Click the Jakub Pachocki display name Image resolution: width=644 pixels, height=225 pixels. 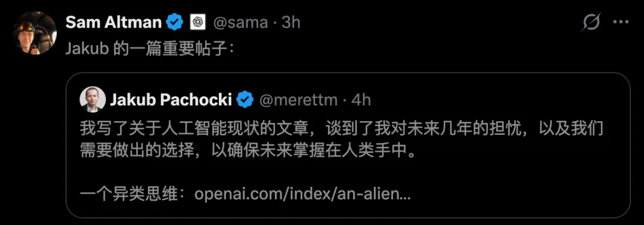coord(171,100)
